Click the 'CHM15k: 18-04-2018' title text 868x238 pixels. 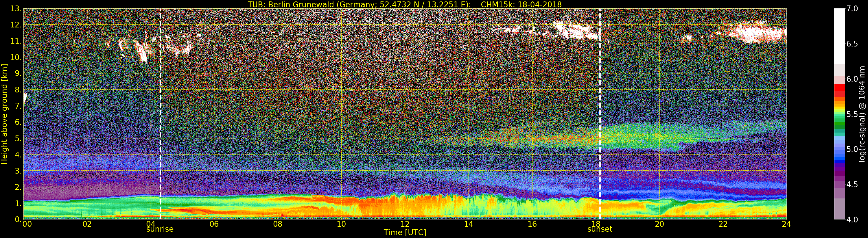pos(521,4)
